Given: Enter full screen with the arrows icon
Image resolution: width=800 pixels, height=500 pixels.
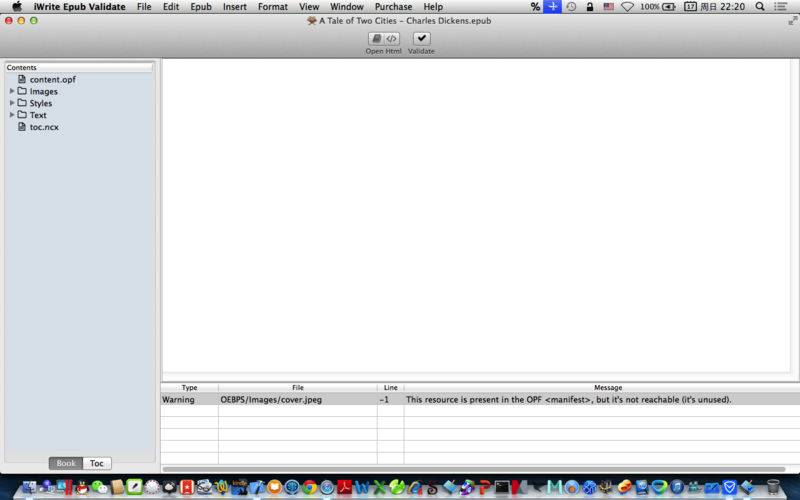Looking at the screenshot, I should 792,20.
